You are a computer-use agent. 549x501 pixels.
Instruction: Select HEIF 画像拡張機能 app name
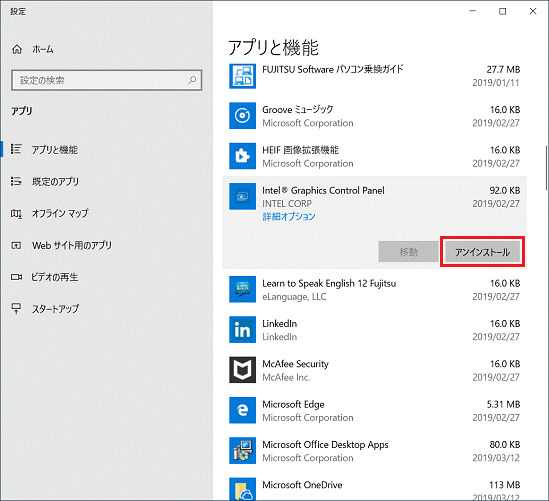300,150
